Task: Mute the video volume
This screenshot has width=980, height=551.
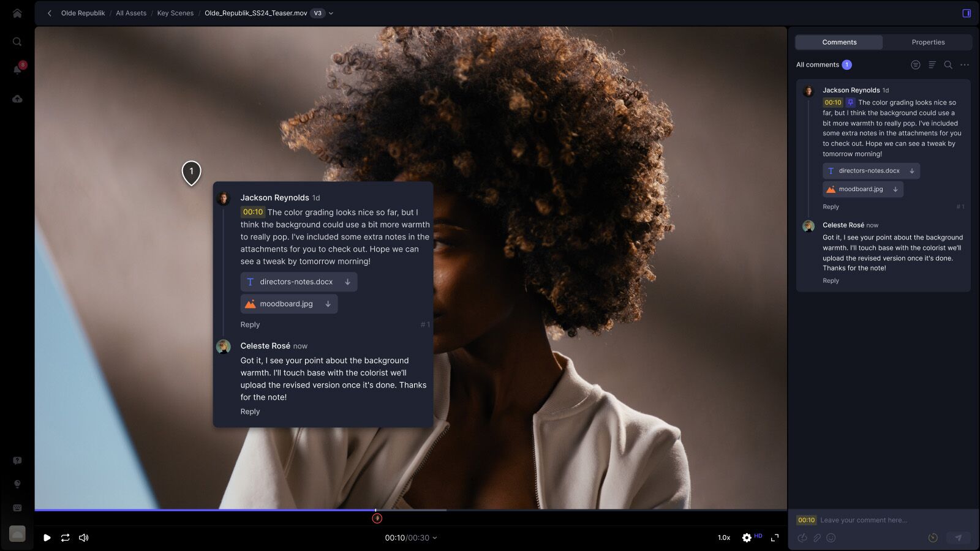Action: pos(84,538)
